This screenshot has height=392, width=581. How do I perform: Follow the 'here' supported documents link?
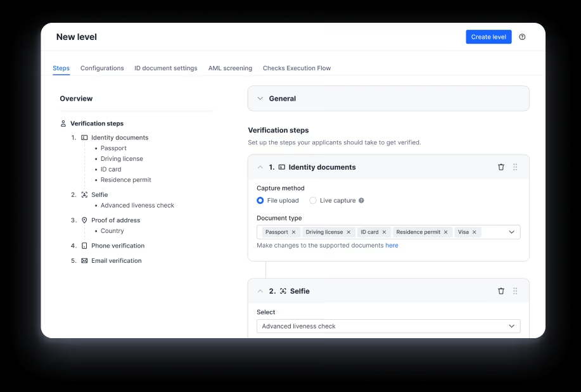pos(392,245)
